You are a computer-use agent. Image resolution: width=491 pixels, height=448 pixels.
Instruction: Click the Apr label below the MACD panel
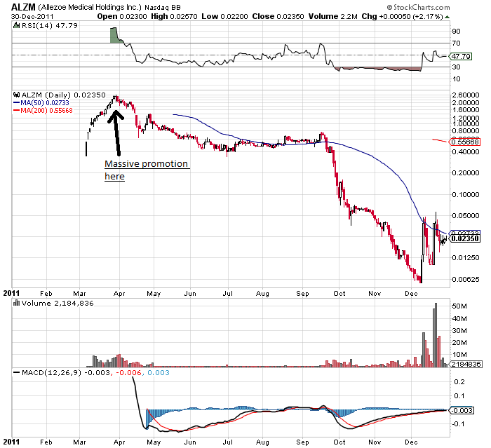[x=118, y=442]
